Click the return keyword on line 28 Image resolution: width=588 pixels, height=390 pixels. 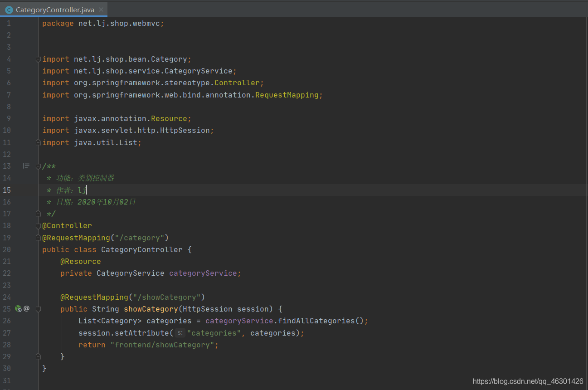click(92, 345)
